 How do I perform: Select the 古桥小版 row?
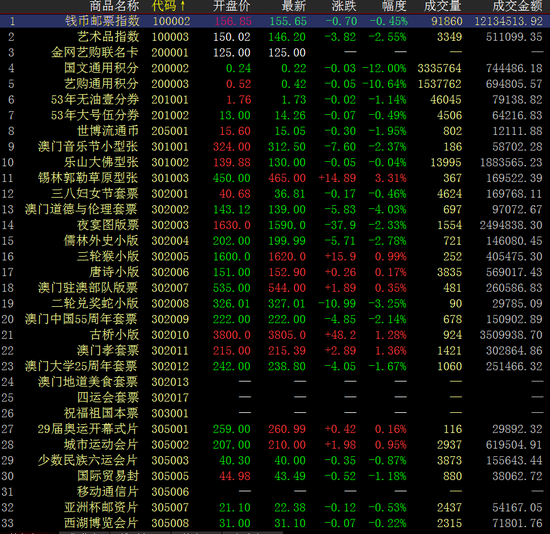(275, 335)
